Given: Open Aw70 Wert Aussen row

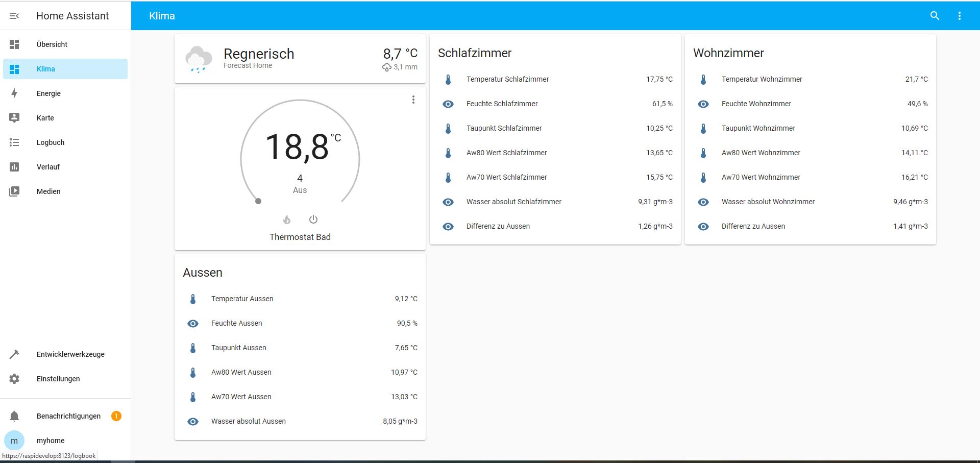Looking at the screenshot, I should 300,397.
